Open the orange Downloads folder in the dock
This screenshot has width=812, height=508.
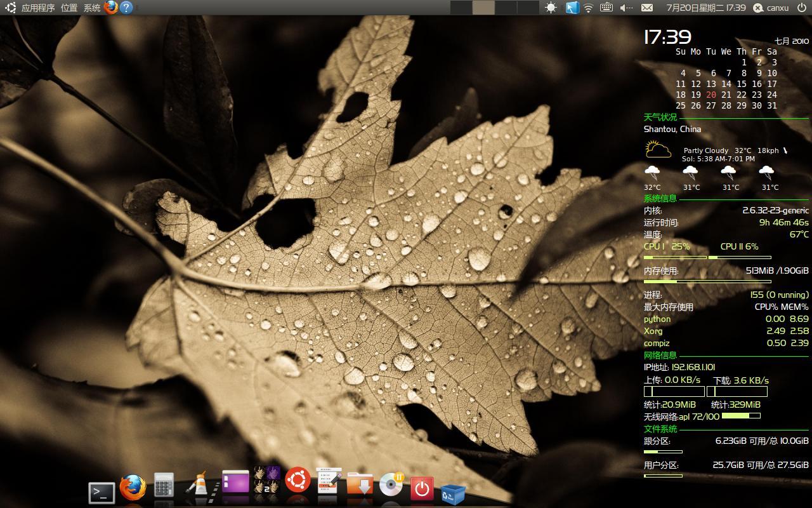point(360,483)
